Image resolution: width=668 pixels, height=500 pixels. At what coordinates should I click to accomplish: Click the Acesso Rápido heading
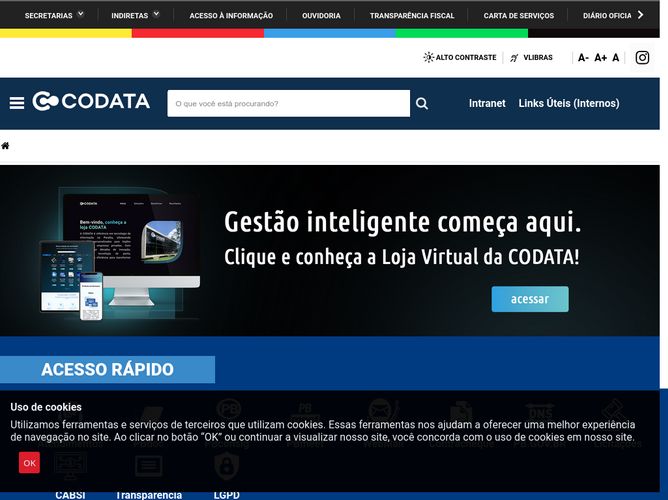click(x=107, y=369)
